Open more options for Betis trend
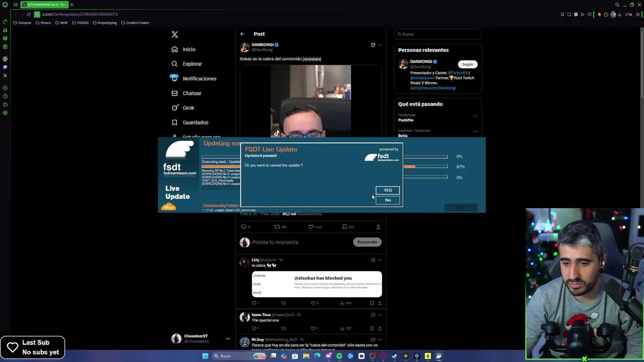 475,132
